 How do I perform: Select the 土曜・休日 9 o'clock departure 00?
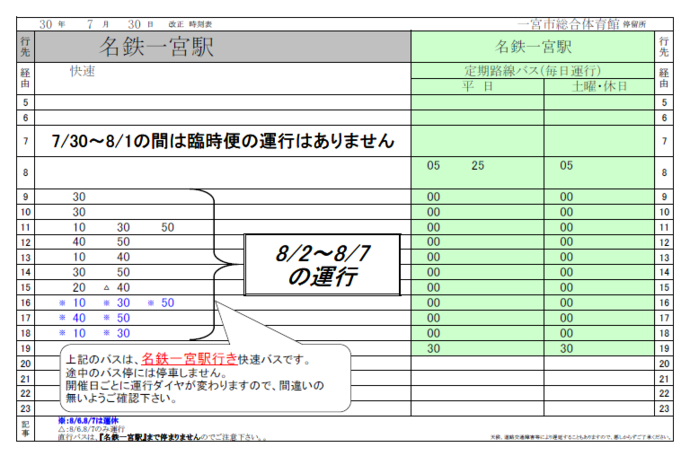[x=566, y=197]
